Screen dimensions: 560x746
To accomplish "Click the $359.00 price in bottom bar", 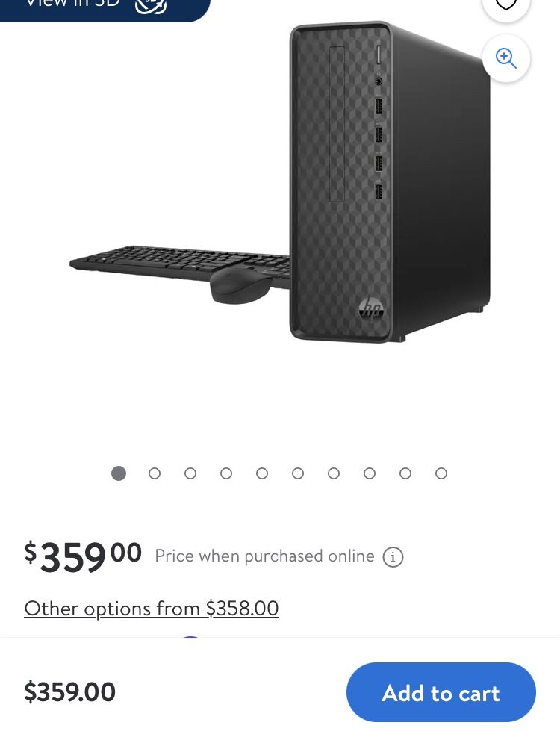I will (x=69, y=693).
